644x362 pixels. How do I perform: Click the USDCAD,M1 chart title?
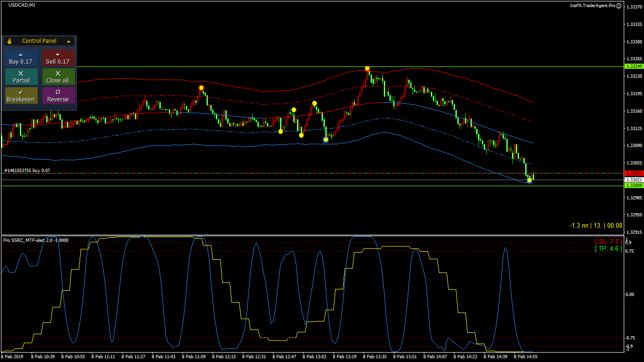tap(22, 5)
